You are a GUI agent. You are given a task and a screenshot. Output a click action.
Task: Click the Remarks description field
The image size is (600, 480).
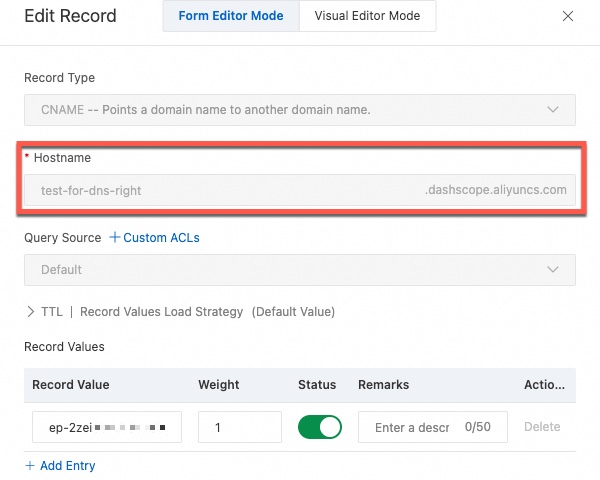412,427
